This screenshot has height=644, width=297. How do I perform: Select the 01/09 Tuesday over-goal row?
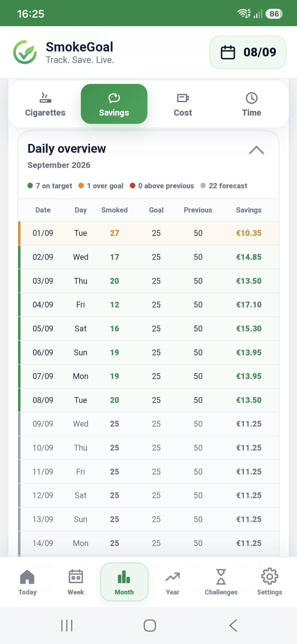pyautogui.click(x=148, y=233)
